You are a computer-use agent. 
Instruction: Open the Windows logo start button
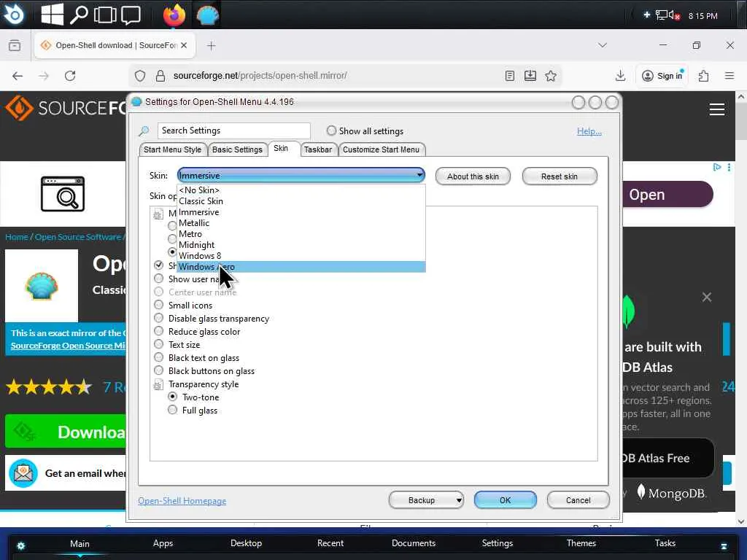pyautogui.click(x=52, y=15)
